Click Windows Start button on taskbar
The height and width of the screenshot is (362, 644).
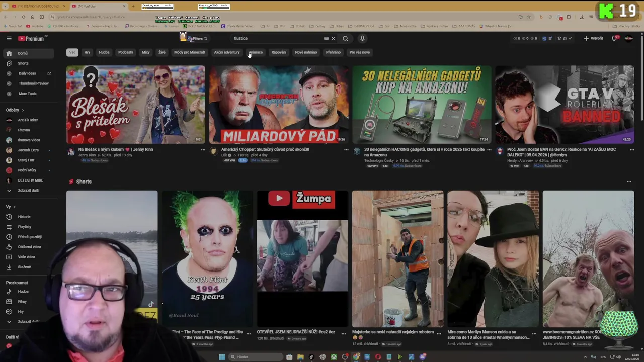[221, 357]
